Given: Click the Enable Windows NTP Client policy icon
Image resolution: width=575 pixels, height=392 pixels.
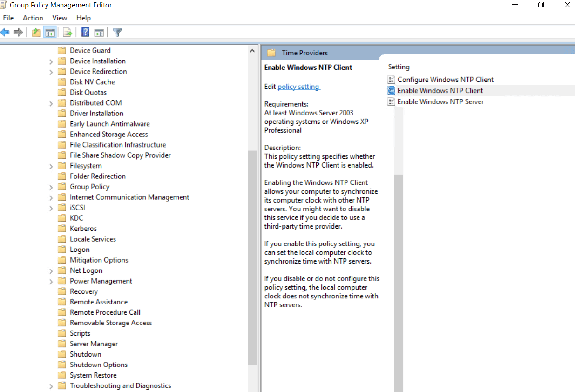Looking at the screenshot, I should [x=392, y=90].
